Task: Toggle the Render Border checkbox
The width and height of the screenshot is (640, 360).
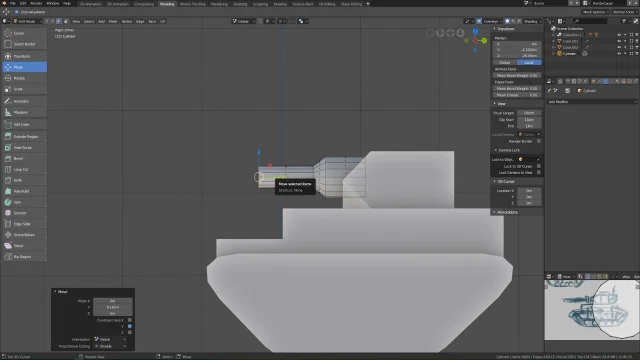Action: click(x=539, y=141)
